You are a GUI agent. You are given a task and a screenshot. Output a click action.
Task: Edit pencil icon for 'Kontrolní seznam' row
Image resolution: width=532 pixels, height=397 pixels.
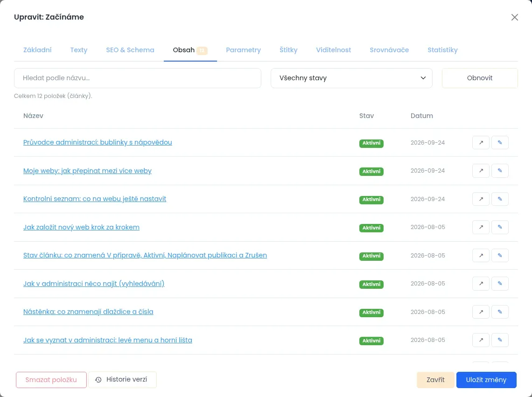click(500, 199)
